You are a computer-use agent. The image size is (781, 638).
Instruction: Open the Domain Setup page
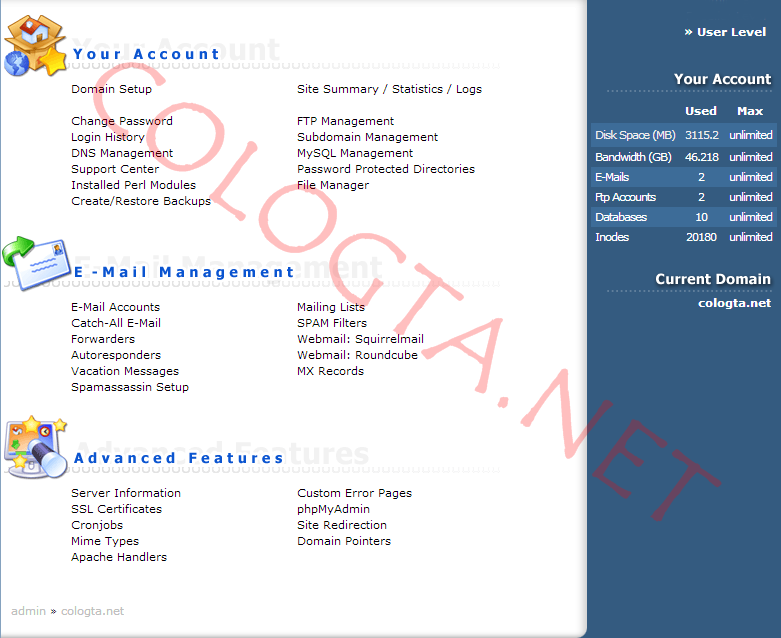click(x=111, y=89)
